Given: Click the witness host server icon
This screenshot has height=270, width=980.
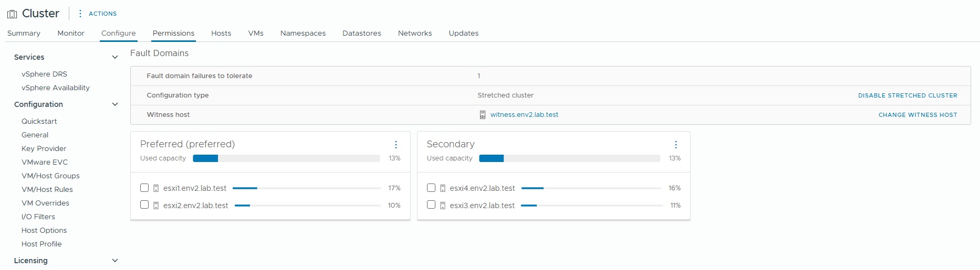Looking at the screenshot, I should [483, 115].
